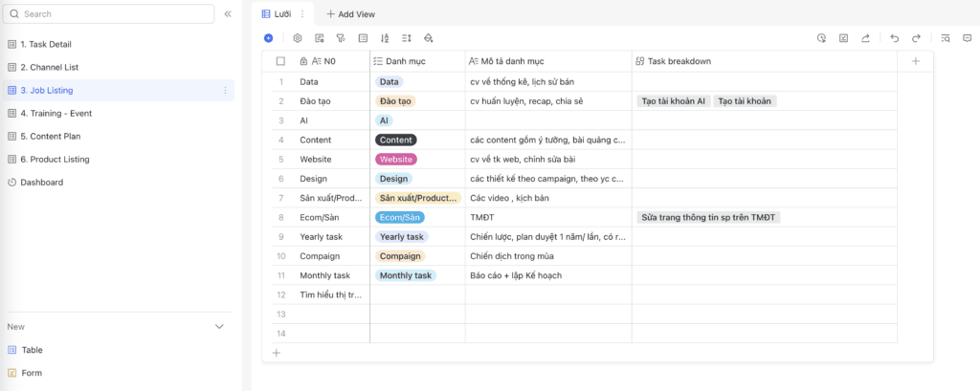This screenshot has width=980, height=391.
Task: Click the redo arrow icon
Action: (916, 38)
